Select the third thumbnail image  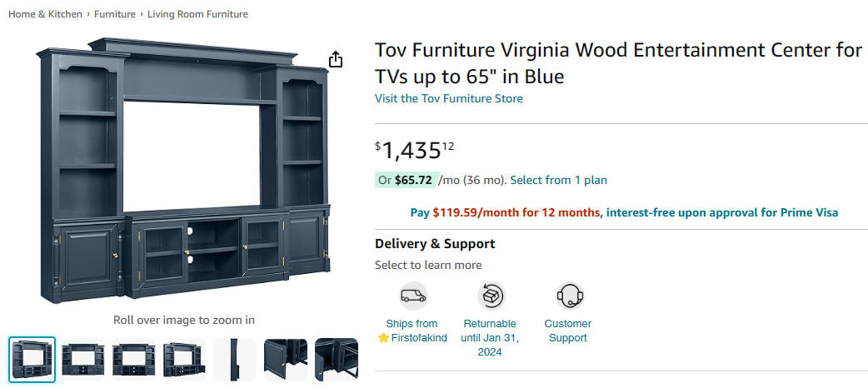133,360
